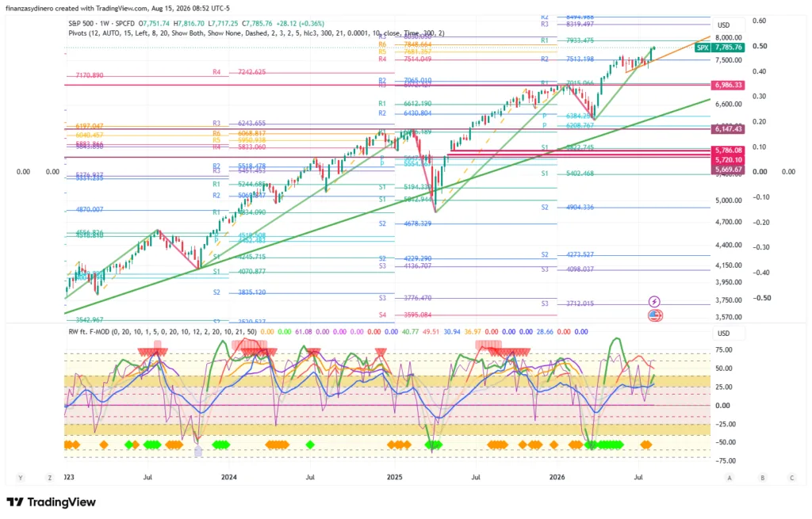The height and width of the screenshot is (519, 812).
Task: Click the 0.60 right scale tick
Action: pos(759,21)
